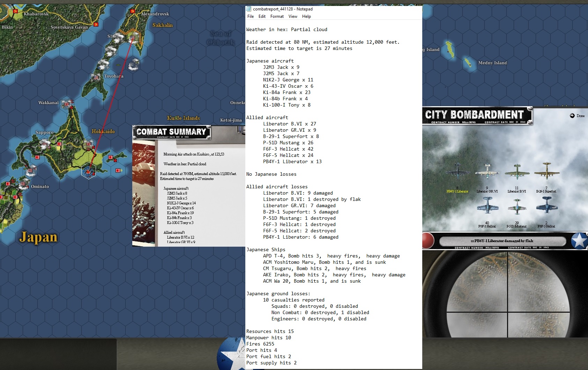The width and height of the screenshot is (588, 370).
Task: Click the 'Fires 6255' line in Notepad
Action: (260, 344)
